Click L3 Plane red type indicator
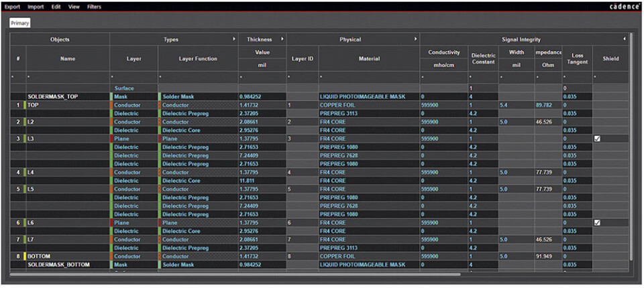The width and height of the screenshot is (644, 288). coord(112,139)
